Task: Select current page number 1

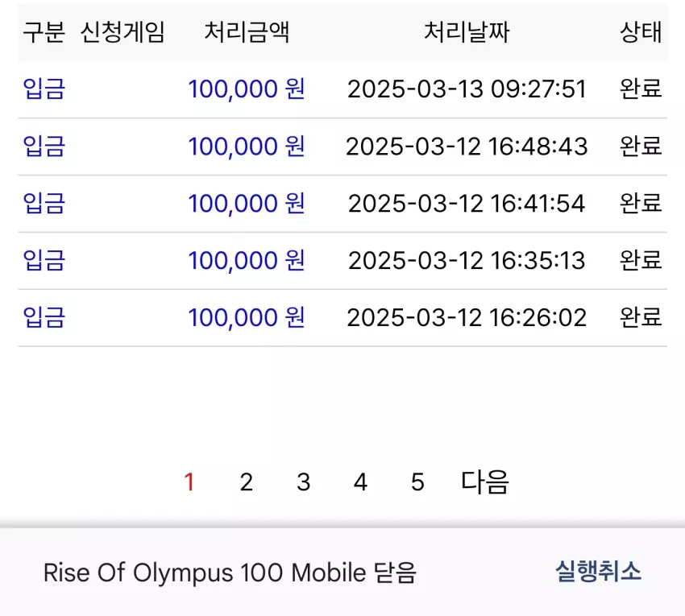Action: [189, 482]
